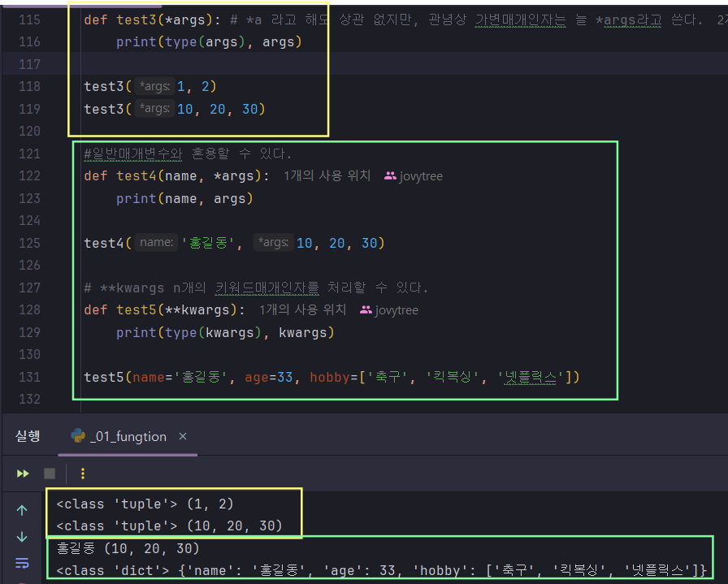Click print(type(kwargs), kwargs) on line 129
The image size is (728, 584).
(x=225, y=332)
